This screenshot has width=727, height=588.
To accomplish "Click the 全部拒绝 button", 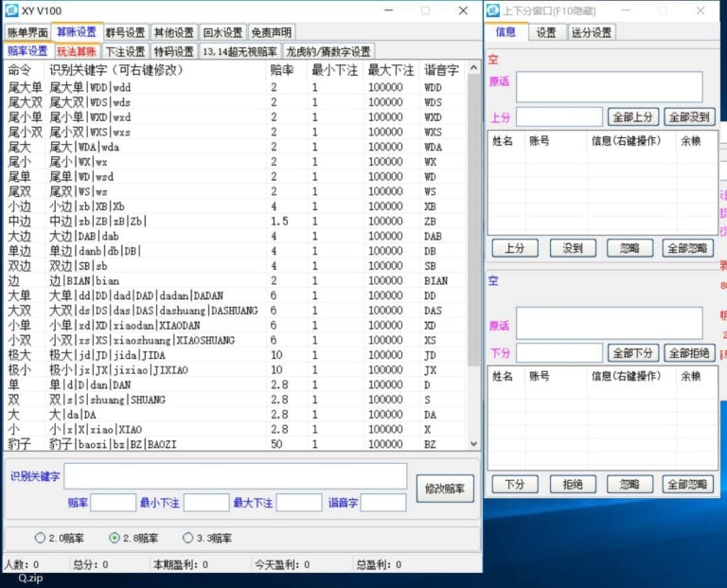I will (689, 353).
